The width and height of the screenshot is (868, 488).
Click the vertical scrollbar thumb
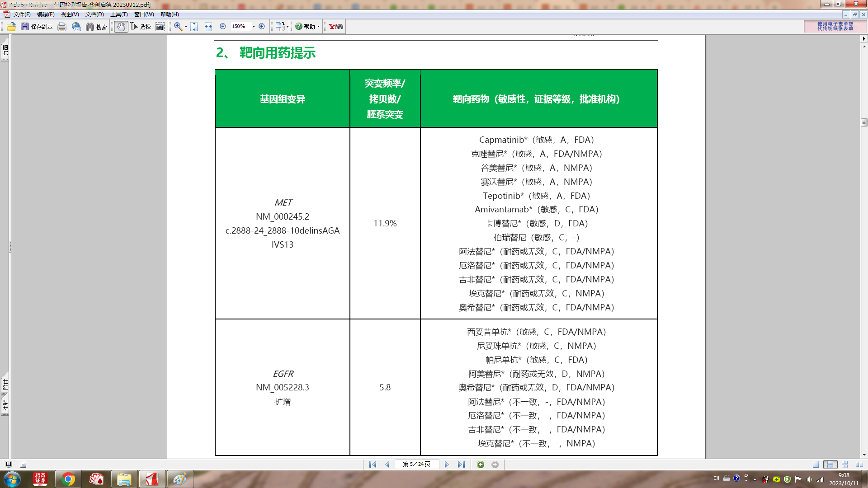click(864, 122)
